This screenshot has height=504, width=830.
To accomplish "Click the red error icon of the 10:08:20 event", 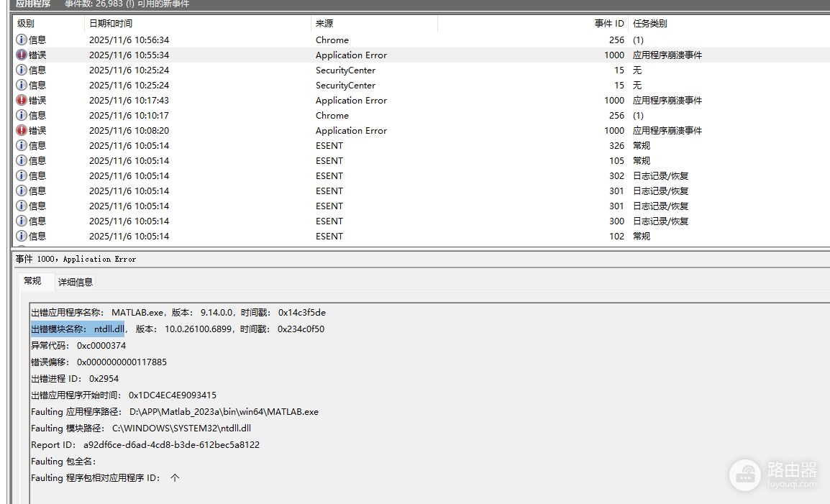I will coord(21,130).
